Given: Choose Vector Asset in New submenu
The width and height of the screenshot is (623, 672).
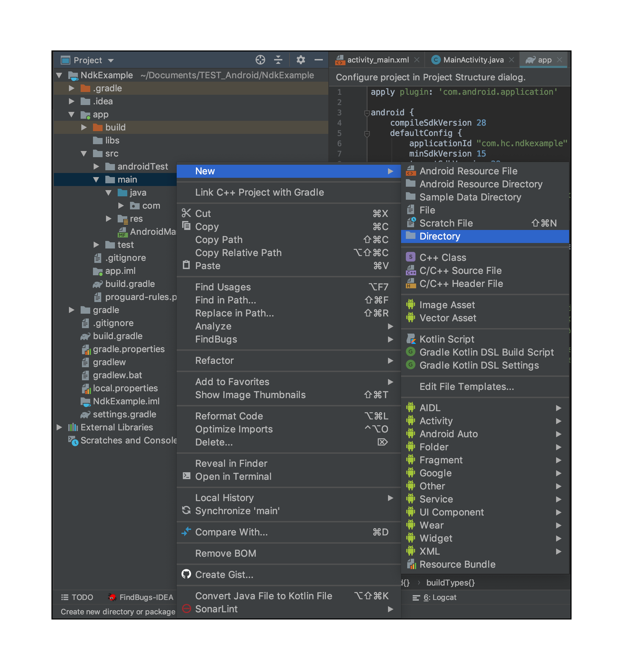Looking at the screenshot, I should click(485, 318).
